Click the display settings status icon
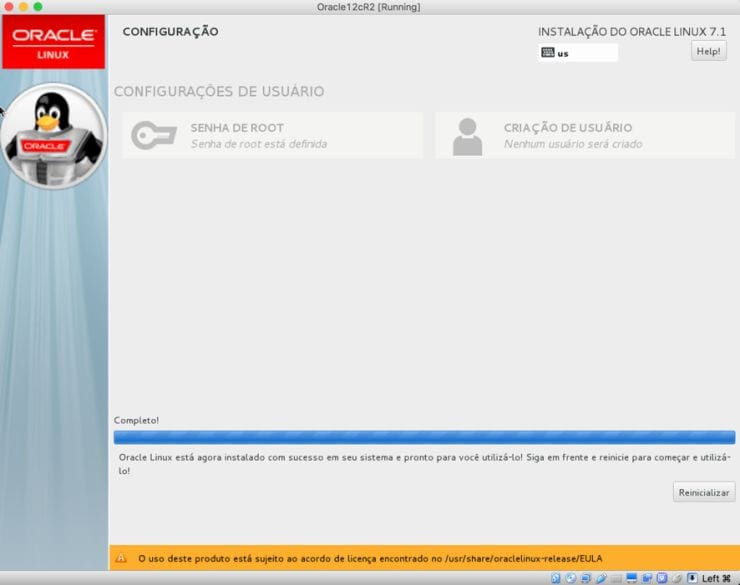The height and width of the screenshot is (585, 740). (631, 578)
